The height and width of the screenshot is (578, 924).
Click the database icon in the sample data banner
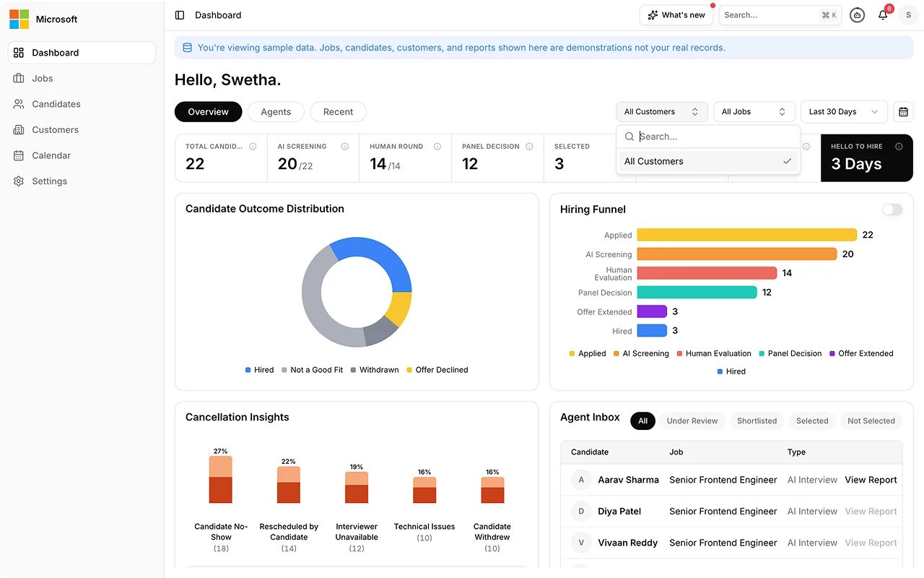click(188, 48)
